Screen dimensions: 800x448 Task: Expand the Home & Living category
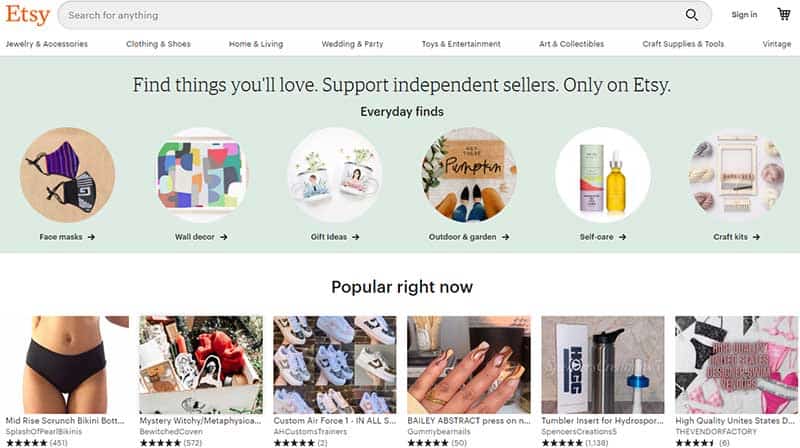[256, 44]
